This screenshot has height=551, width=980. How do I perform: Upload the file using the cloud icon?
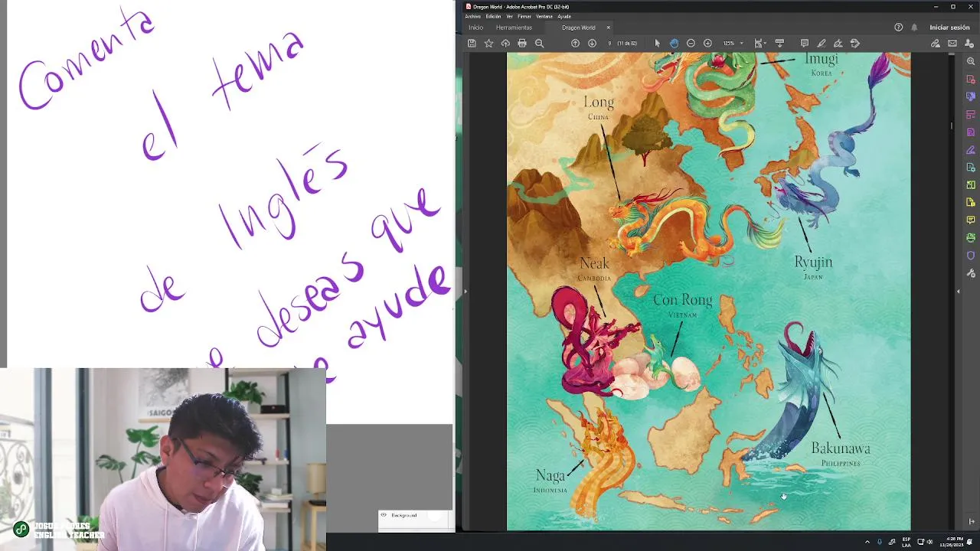click(505, 44)
